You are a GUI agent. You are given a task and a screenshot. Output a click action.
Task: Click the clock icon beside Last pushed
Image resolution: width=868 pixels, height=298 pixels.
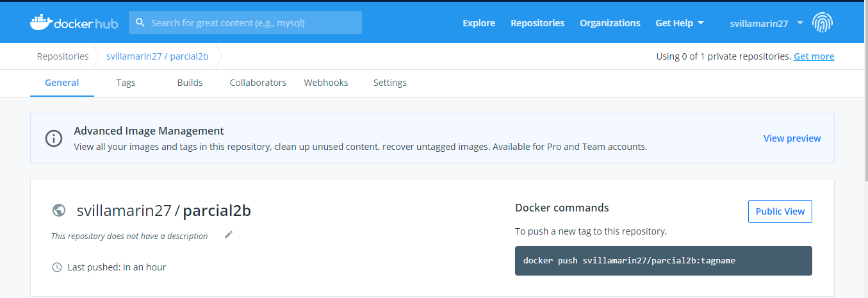click(x=57, y=267)
